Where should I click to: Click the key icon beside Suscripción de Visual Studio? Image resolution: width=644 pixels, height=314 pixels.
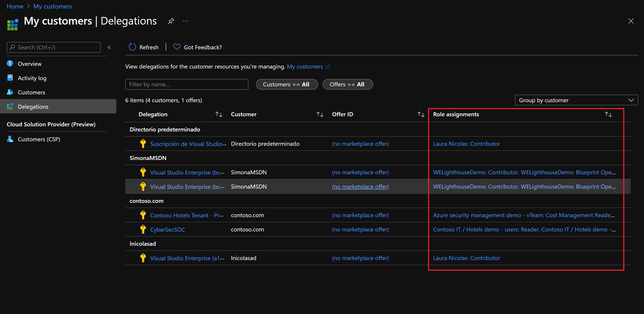[x=143, y=143]
